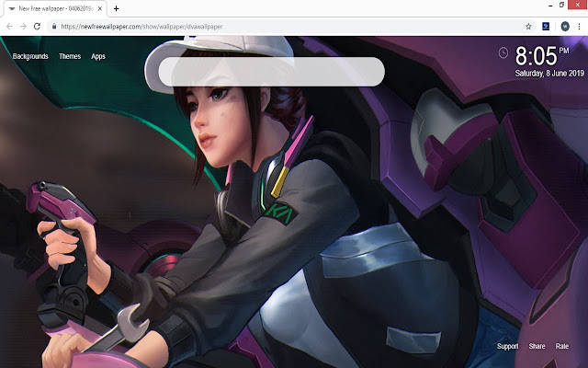Go forward using browser forward arrow

pyautogui.click(x=23, y=27)
